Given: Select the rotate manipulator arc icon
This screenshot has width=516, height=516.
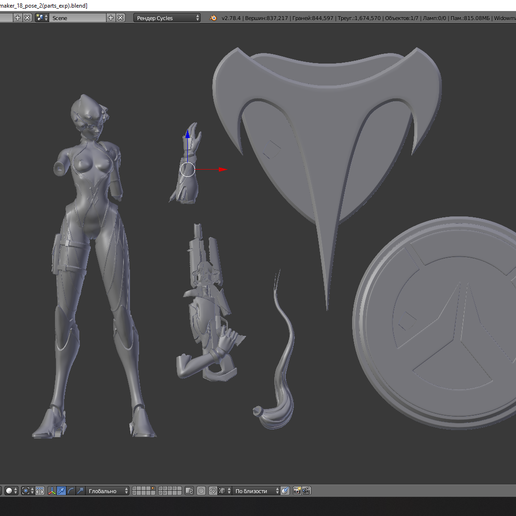Looking at the screenshot, I should click(71, 491).
